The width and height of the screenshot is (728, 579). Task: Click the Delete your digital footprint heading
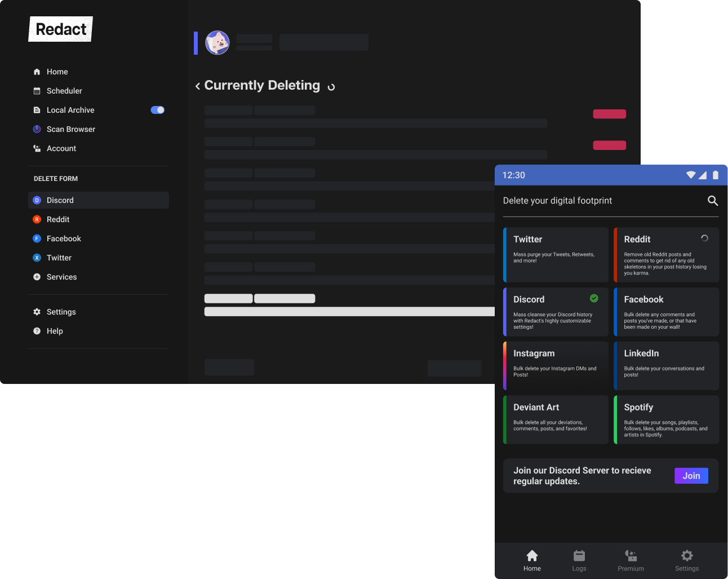557,201
